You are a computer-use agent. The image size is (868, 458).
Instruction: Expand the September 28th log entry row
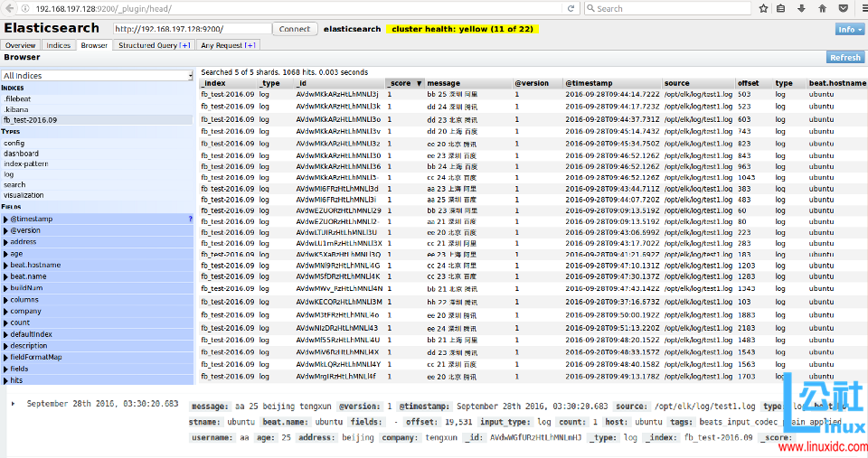13,404
